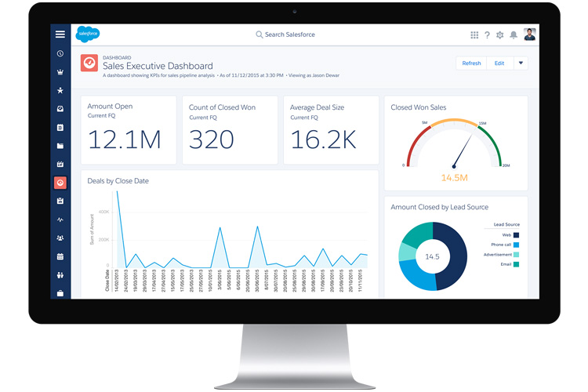Click the Lead Source legend header
This screenshot has height=392, width=588.
click(x=506, y=224)
